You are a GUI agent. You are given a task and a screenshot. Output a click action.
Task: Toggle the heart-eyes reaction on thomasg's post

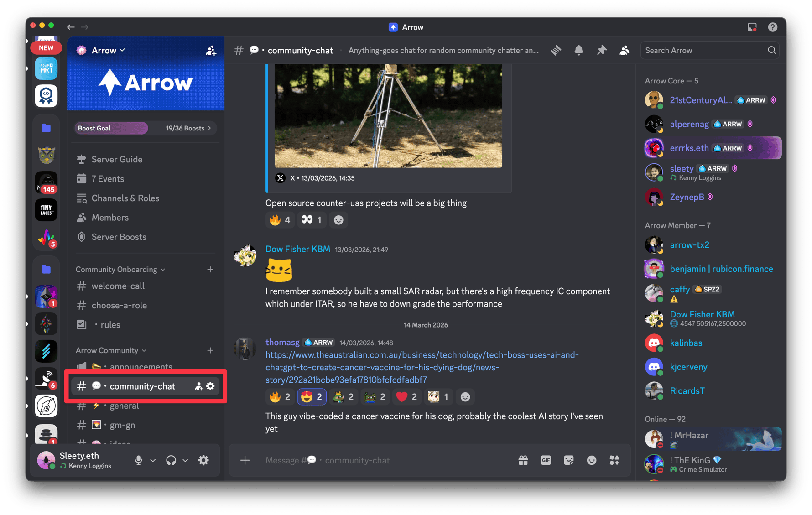[312, 397]
